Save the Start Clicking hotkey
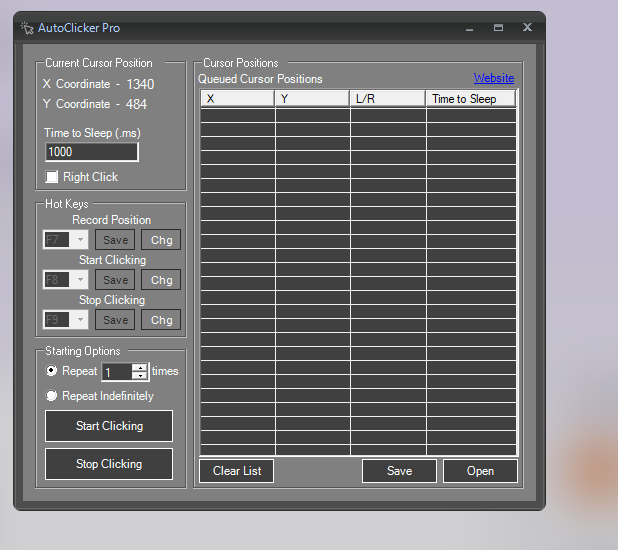 click(x=115, y=280)
